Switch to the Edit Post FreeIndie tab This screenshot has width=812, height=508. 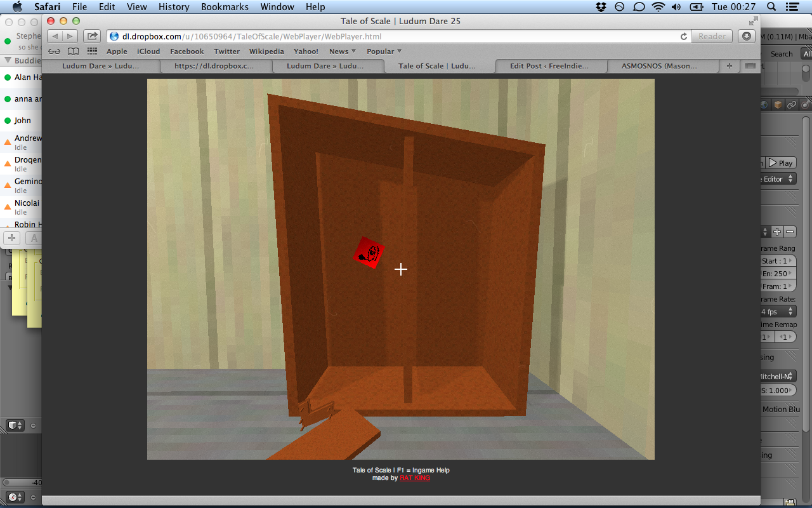[549, 65]
